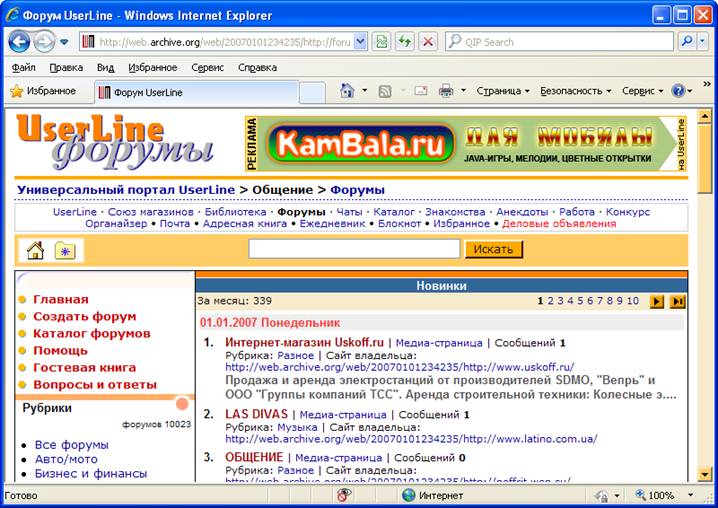Click the Print toolbar icon

(446, 91)
